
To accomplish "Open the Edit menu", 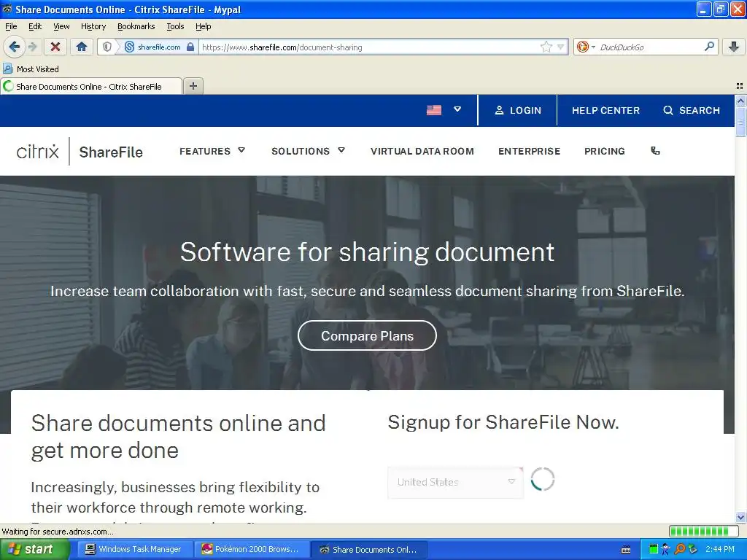I will click(35, 26).
